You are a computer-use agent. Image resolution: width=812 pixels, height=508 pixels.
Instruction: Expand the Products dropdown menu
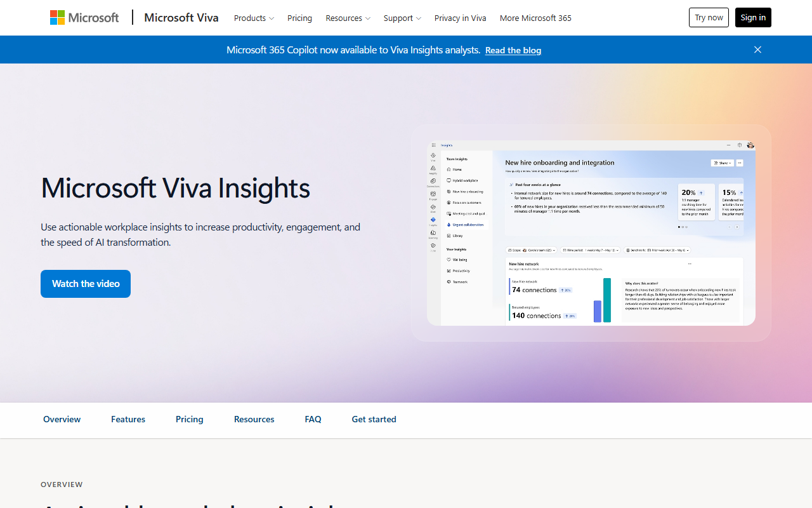pyautogui.click(x=254, y=18)
